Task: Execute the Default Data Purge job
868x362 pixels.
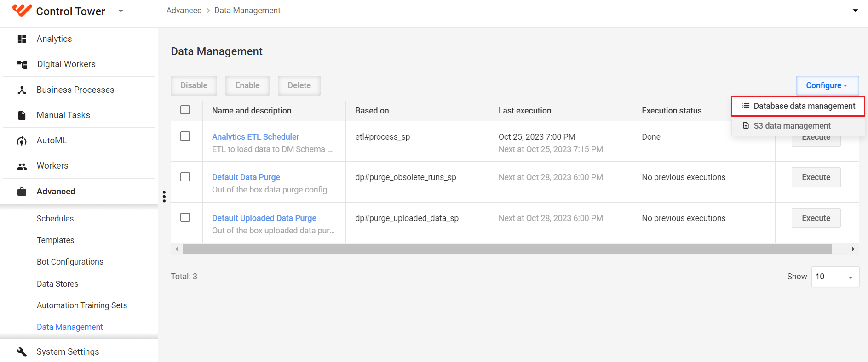Action: coord(816,177)
